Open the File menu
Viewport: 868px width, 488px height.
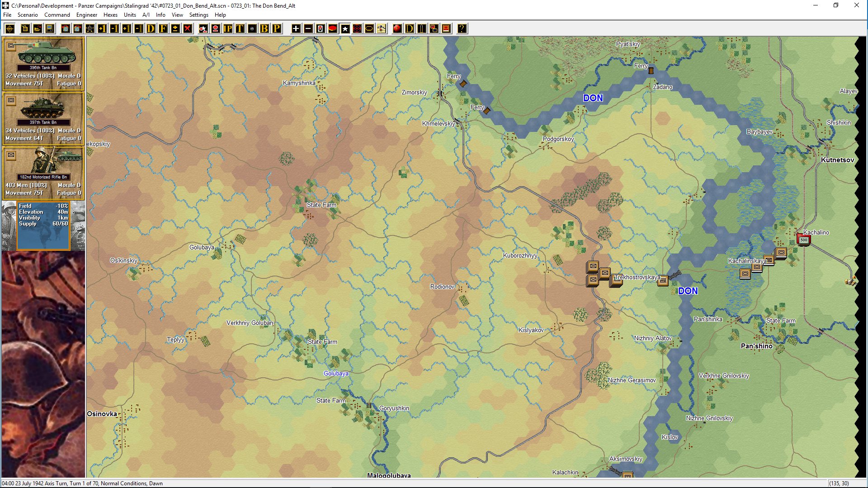7,15
